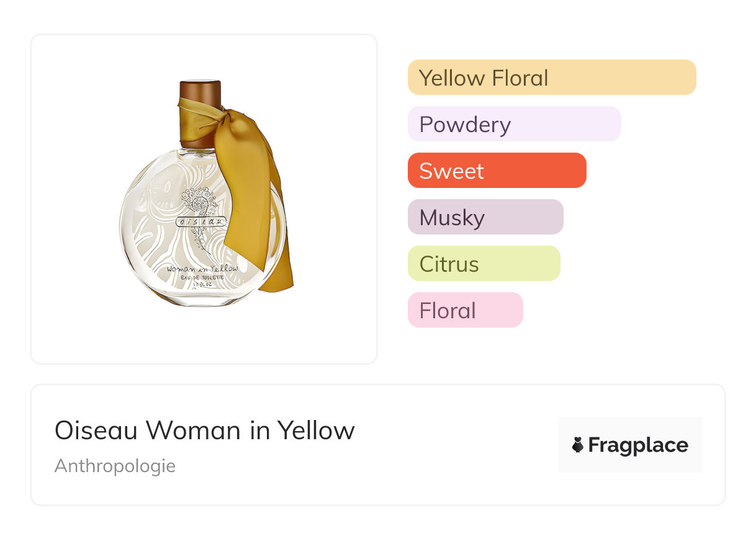Image resolution: width=756 pixels, height=536 pixels.
Task: Click the Oiseau label on the bottle
Action: (x=201, y=221)
